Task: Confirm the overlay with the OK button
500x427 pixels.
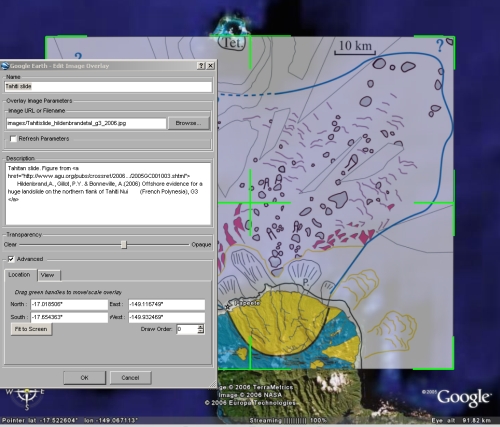Action: tap(84, 378)
